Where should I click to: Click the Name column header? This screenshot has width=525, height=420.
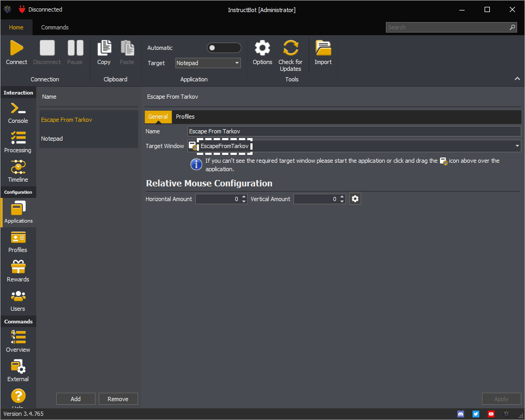[49, 97]
